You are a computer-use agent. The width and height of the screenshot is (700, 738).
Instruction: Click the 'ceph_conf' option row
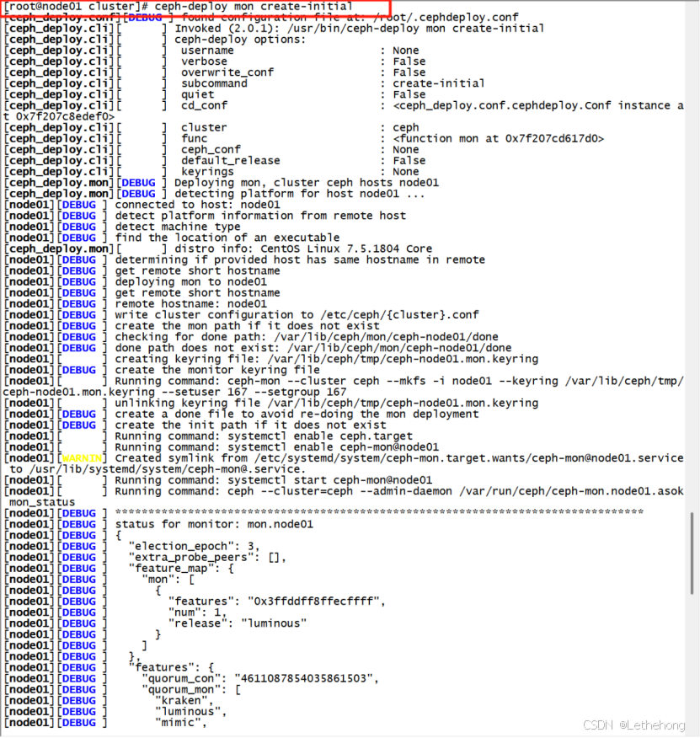pyautogui.click(x=211, y=150)
